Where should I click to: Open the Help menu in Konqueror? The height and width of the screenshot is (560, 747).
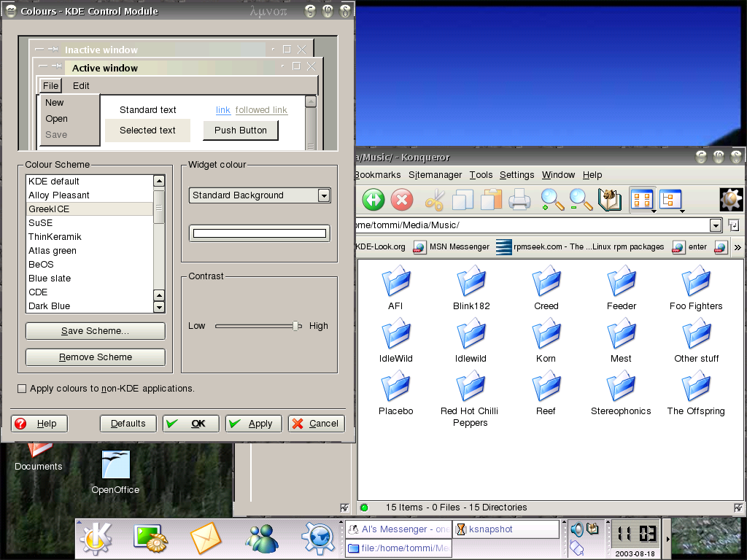592,175
